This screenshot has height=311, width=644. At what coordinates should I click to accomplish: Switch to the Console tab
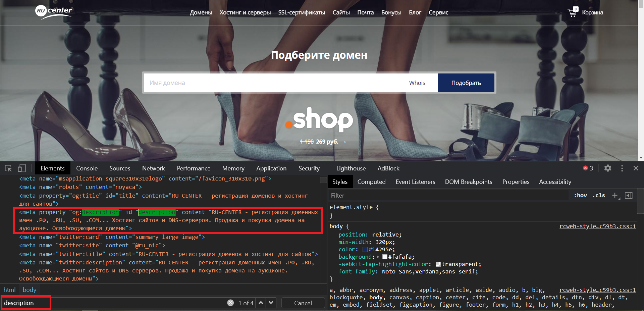(x=87, y=168)
